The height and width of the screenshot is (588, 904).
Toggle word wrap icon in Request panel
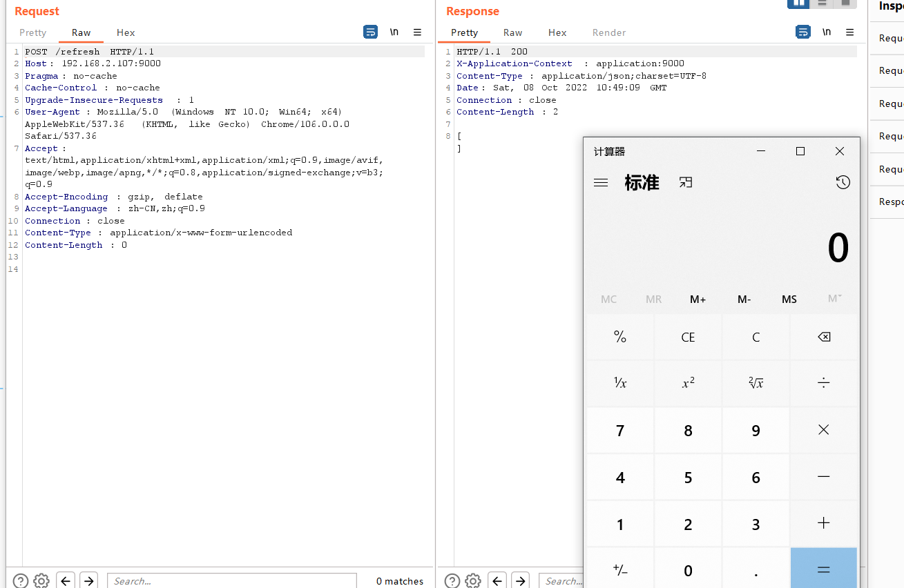pos(371,32)
